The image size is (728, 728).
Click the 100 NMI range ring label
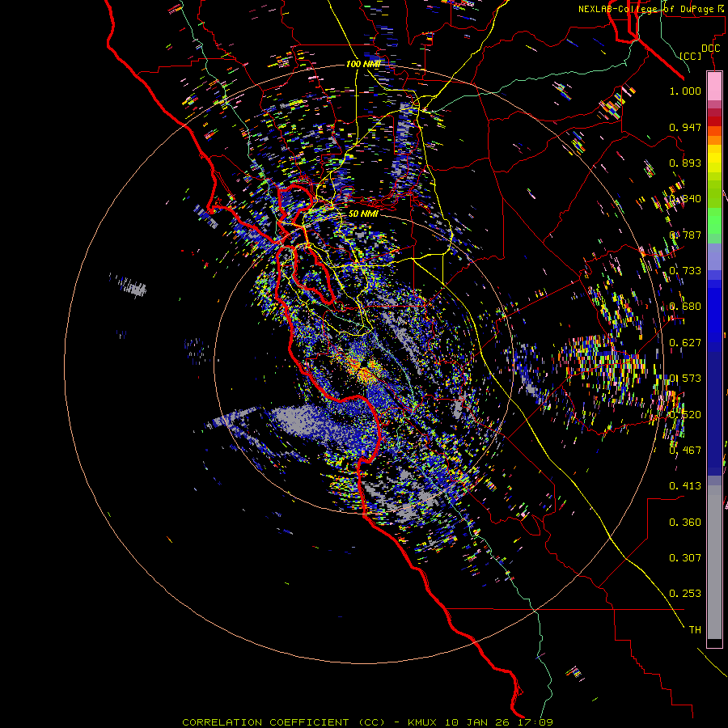pos(363,64)
